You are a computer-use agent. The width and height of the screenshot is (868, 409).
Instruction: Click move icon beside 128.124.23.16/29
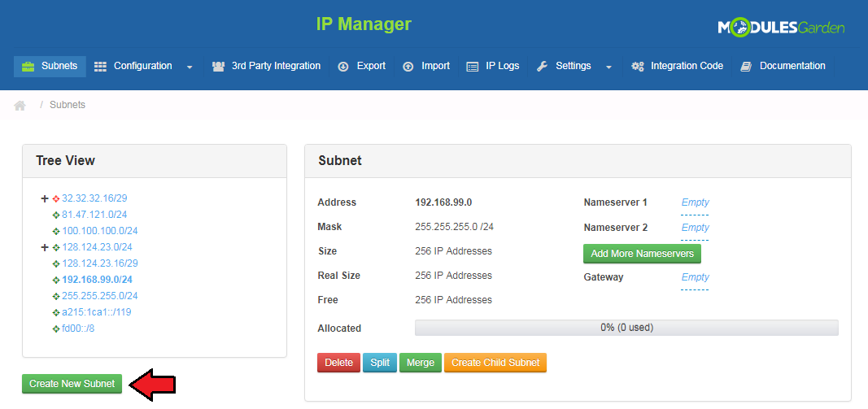56,263
